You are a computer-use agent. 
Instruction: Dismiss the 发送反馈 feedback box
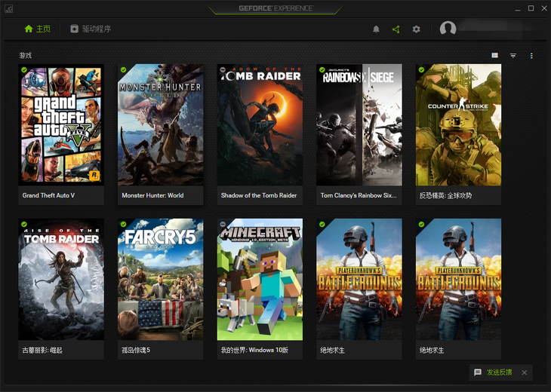coord(525,372)
